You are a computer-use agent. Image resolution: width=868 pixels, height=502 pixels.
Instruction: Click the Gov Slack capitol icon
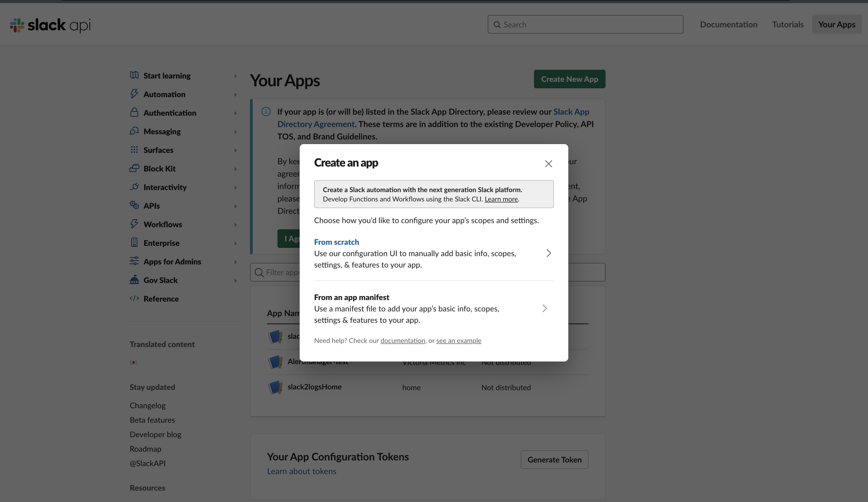(134, 280)
